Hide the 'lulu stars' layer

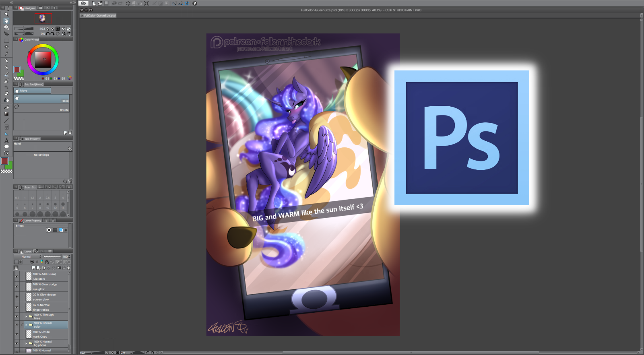17,277
